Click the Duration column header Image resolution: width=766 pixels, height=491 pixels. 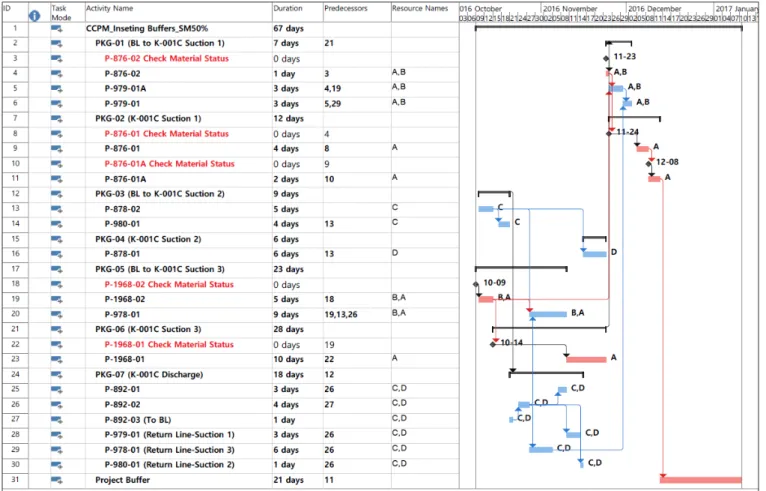tap(288, 8)
